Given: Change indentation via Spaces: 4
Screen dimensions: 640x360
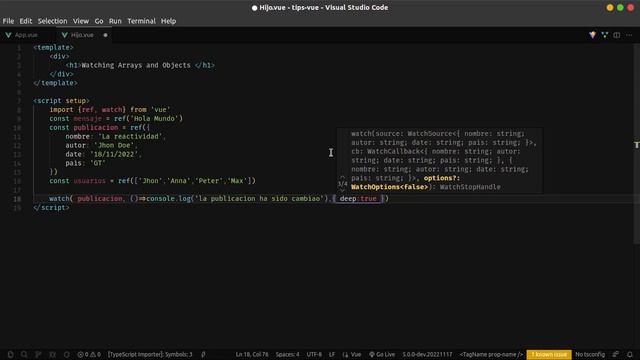Looking at the screenshot, I should click(x=287, y=354).
